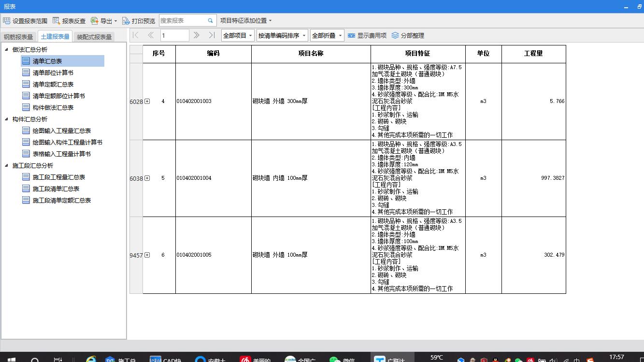This screenshot has height=362, width=644.
Task: Open Windows Start menu
Action: coord(12,360)
